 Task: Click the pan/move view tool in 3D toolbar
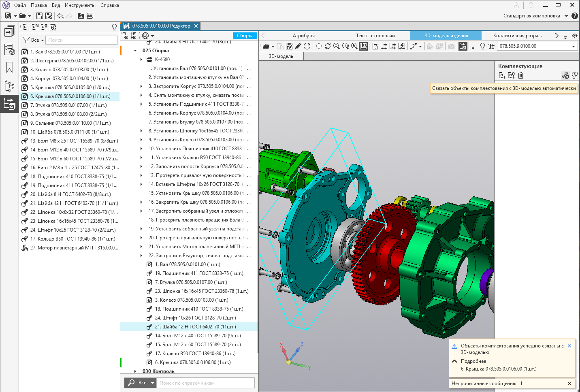pyautogui.click(x=319, y=46)
